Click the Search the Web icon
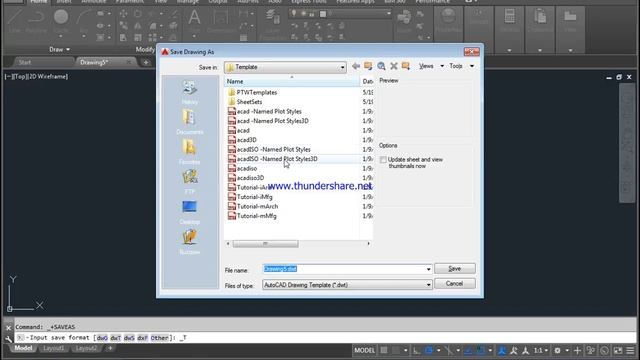This screenshot has width=640, height=360. (381, 66)
